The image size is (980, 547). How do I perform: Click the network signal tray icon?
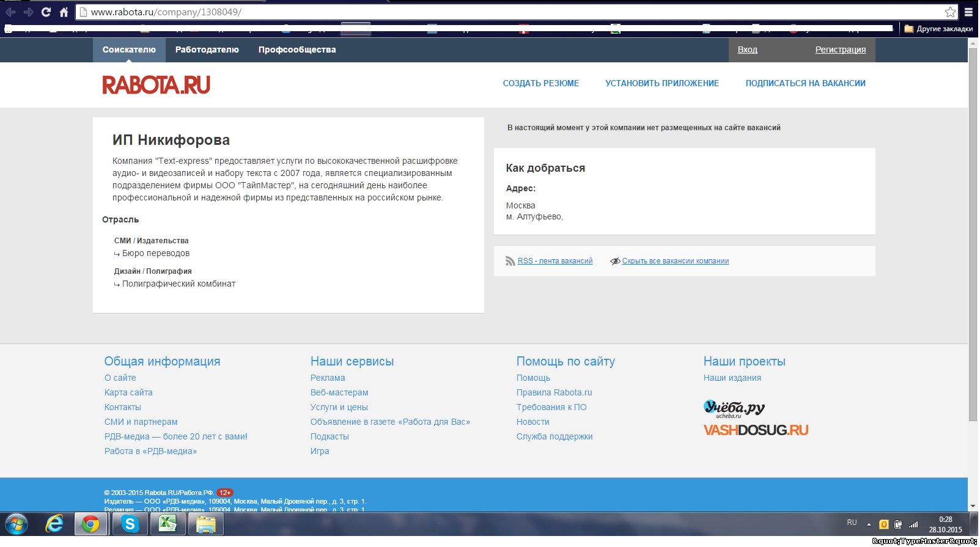coord(913,524)
